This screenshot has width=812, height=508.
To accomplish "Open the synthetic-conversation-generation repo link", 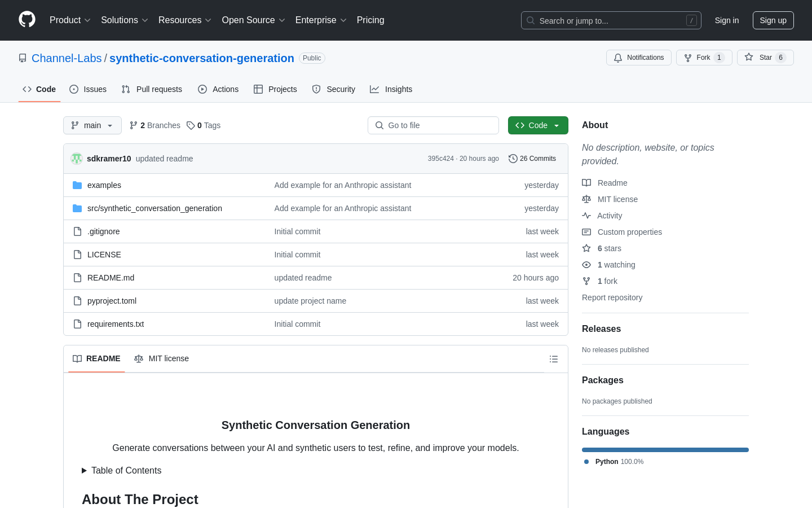I will tap(202, 58).
